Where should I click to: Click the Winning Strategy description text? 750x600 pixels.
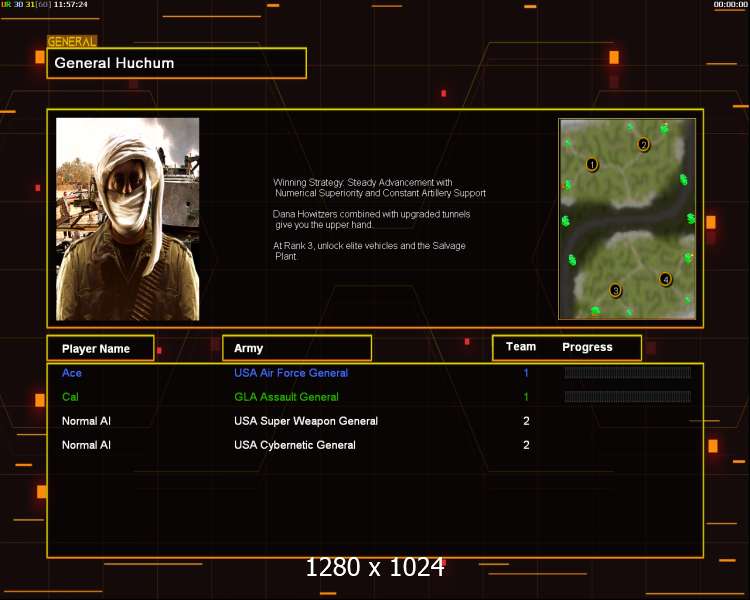(x=379, y=188)
